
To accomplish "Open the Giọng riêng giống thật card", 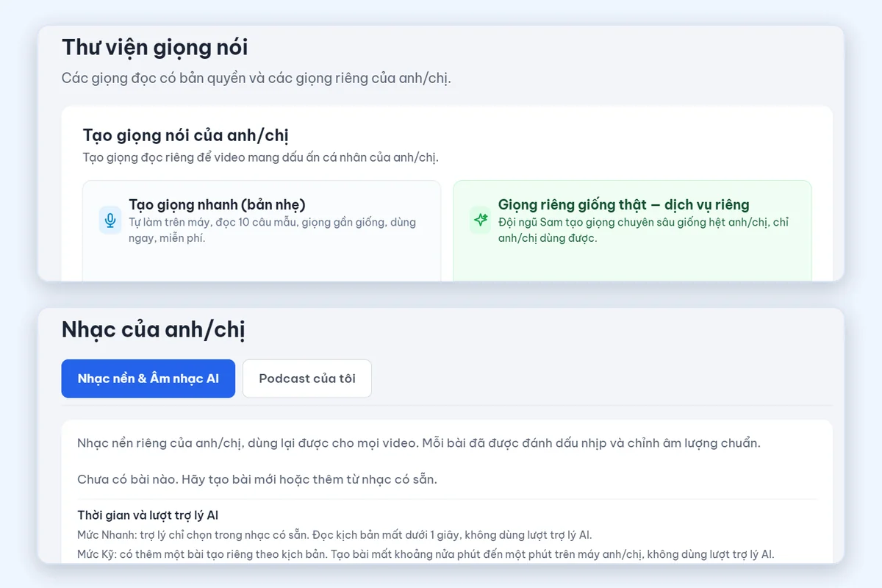I will pos(632,231).
